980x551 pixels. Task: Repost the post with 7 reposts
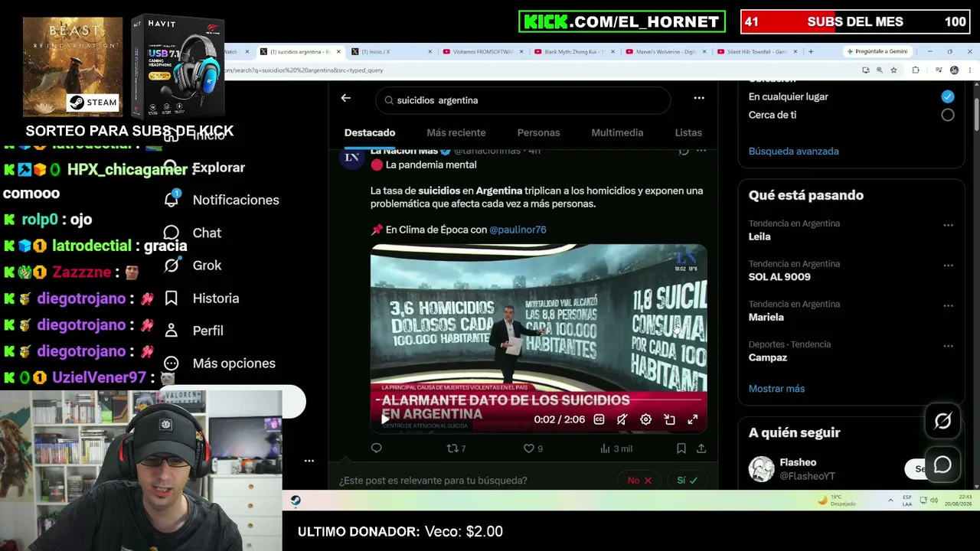coord(456,448)
